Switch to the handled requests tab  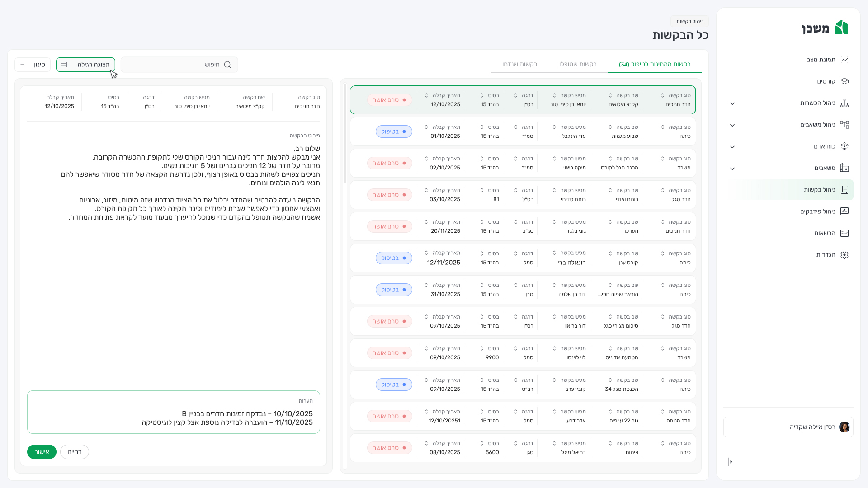click(x=578, y=64)
